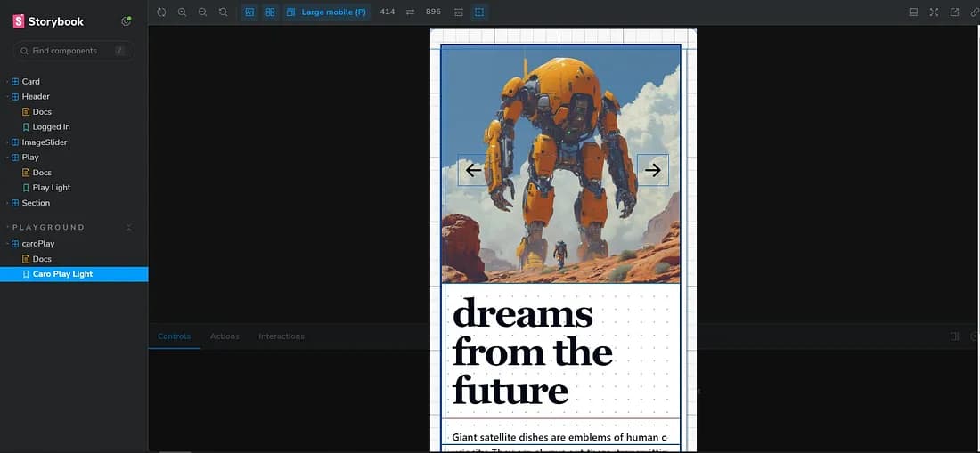Click the Find components search box
Screen dimensions: 980x453
pos(73,51)
